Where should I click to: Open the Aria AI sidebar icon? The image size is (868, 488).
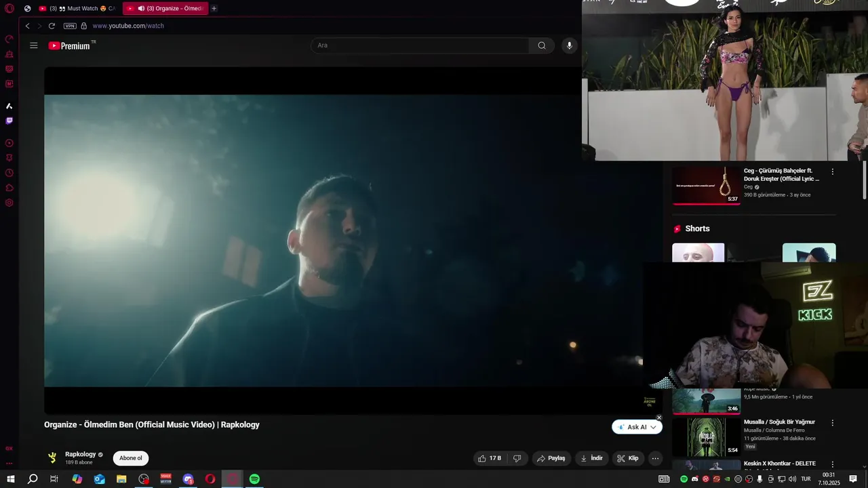tap(9, 106)
